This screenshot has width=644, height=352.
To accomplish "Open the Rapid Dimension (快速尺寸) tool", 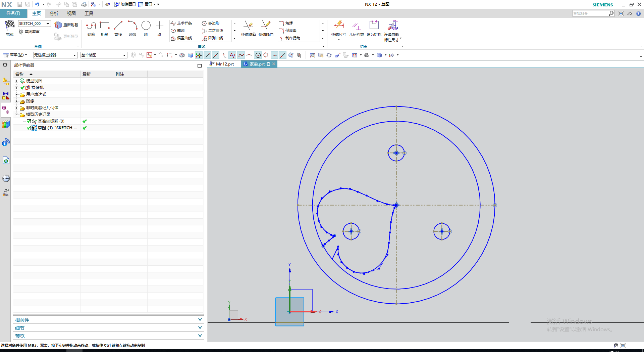I will pos(339,28).
